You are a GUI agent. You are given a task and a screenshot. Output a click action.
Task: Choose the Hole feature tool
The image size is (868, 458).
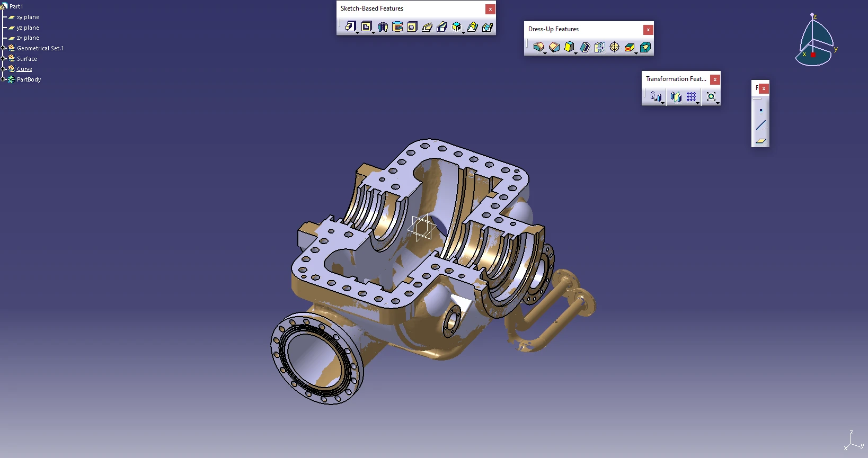[412, 27]
